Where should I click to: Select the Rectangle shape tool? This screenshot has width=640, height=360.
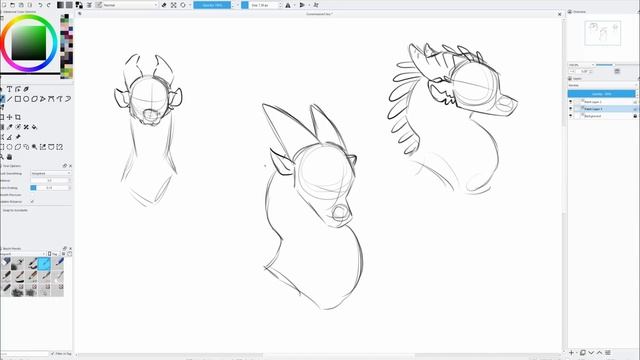[x=18, y=99]
